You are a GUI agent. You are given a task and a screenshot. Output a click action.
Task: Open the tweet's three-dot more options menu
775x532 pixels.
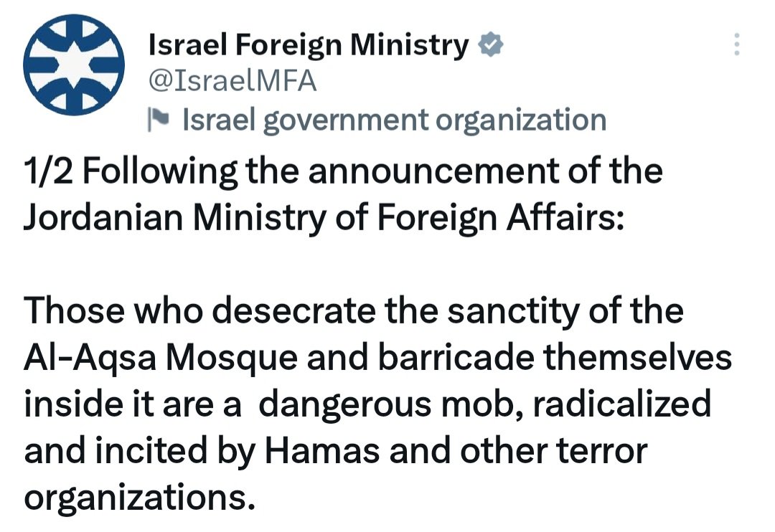click(x=735, y=46)
